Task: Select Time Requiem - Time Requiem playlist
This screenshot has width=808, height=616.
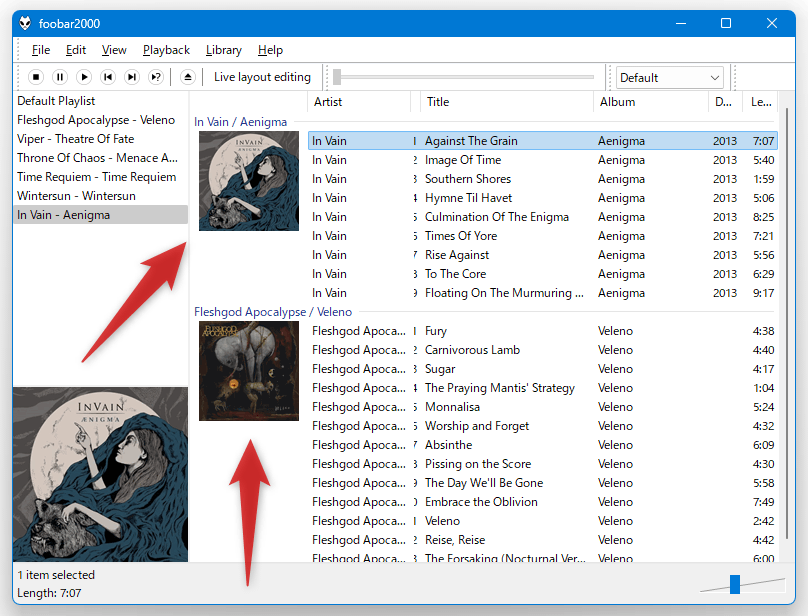Action: 100,177
